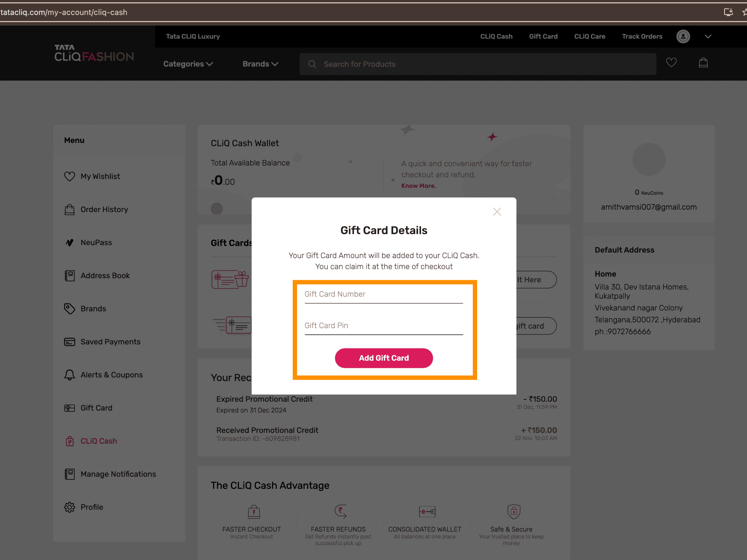This screenshot has width=747, height=560.
Task: Open Gift Card in sidebar menu
Action: [x=96, y=408]
